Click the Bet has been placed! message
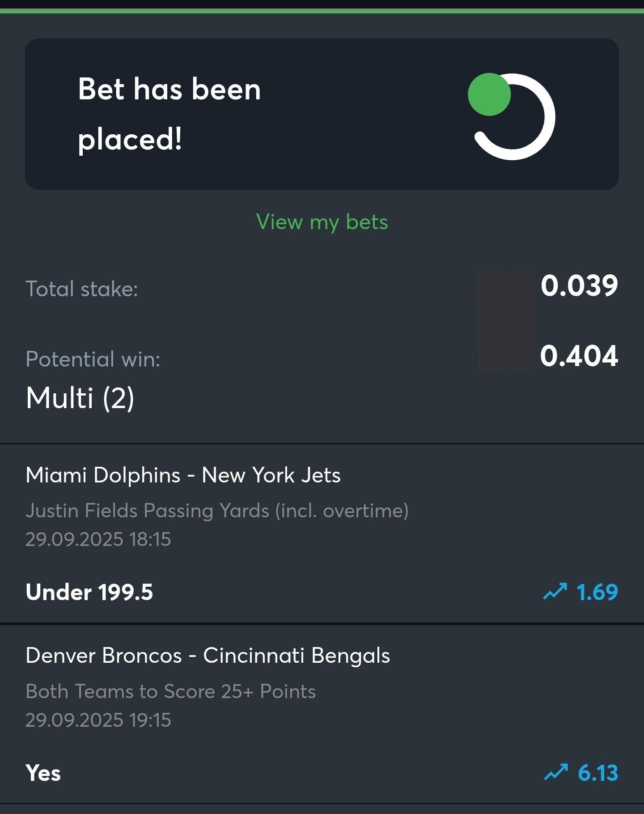The width and height of the screenshot is (644, 814). coord(169,114)
